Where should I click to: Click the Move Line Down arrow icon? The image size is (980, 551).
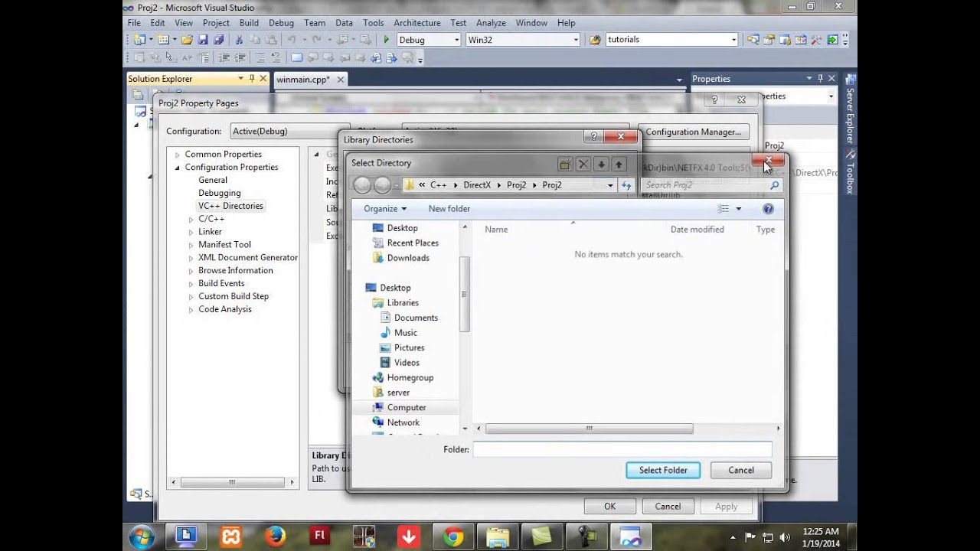pyautogui.click(x=601, y=164)
